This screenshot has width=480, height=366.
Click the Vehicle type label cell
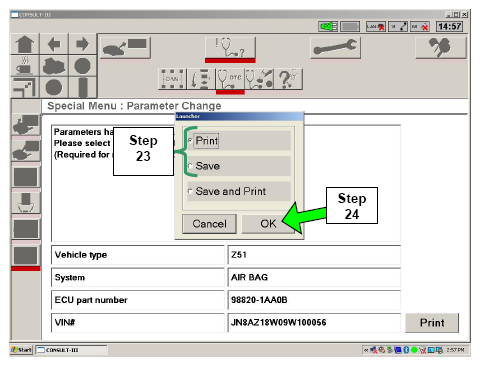138,255
